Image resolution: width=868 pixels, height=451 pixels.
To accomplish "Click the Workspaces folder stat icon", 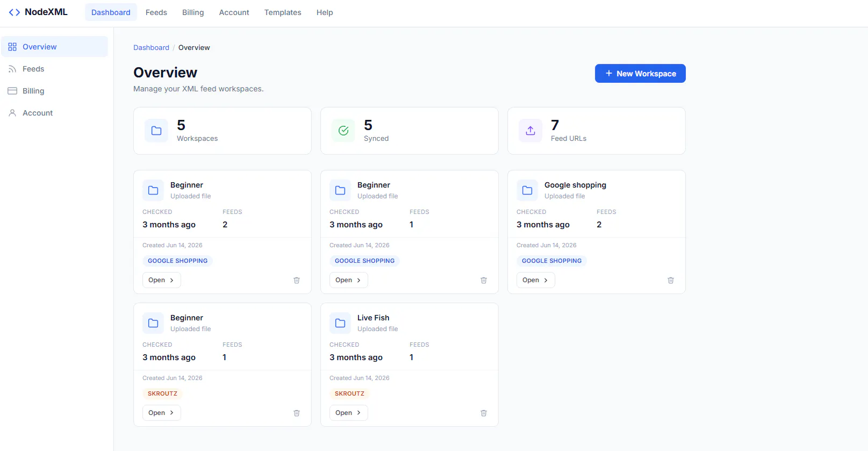I will click(x=156, y=131).
